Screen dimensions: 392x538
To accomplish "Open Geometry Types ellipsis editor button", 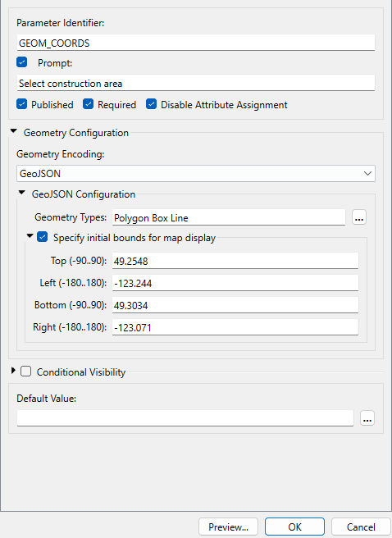I will [x=359, y=217].
